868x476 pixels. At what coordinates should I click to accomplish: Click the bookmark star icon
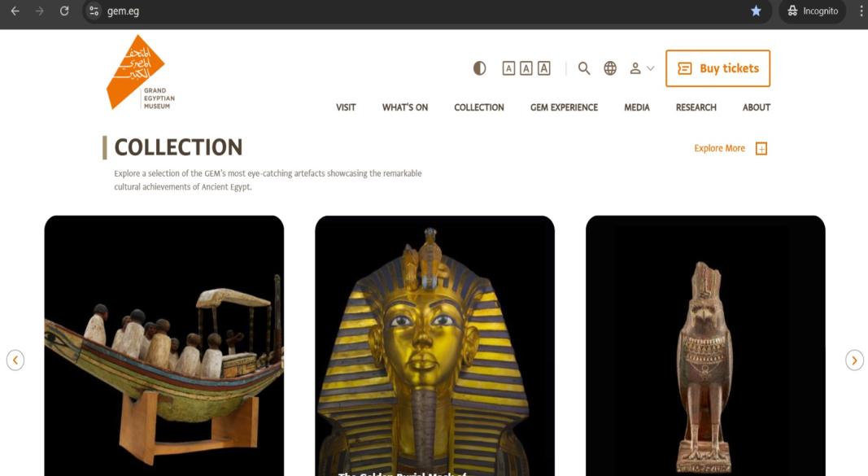coord(756,11)
